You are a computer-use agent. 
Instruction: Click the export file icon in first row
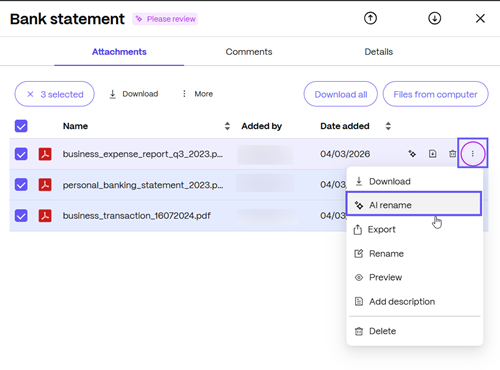(432, 154)
